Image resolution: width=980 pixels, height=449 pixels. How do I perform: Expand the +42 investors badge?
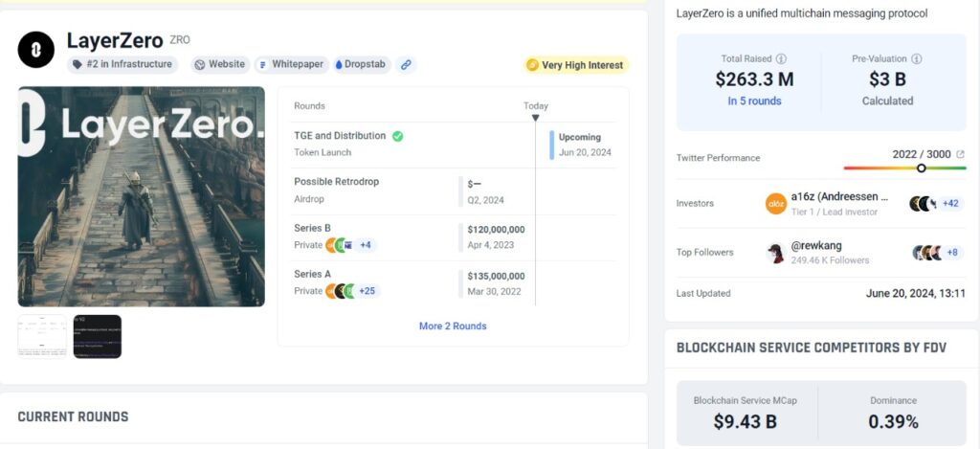tap(950, 203)
